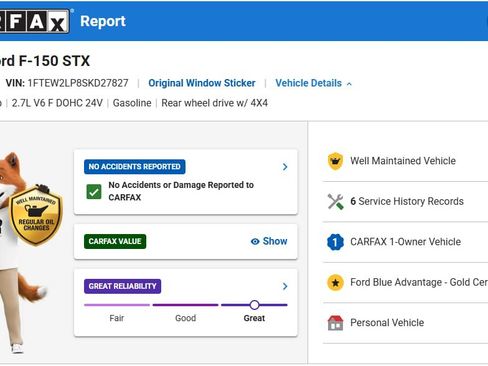Click the Well Maintained Vehicle row text
This screenshot has width=488, height=366.
click(403, 161)
